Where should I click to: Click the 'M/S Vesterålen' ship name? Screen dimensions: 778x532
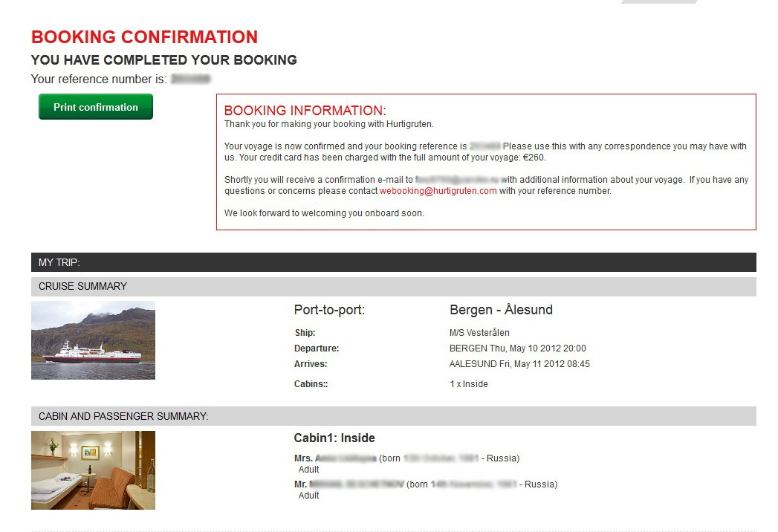(x=479, y=333)
